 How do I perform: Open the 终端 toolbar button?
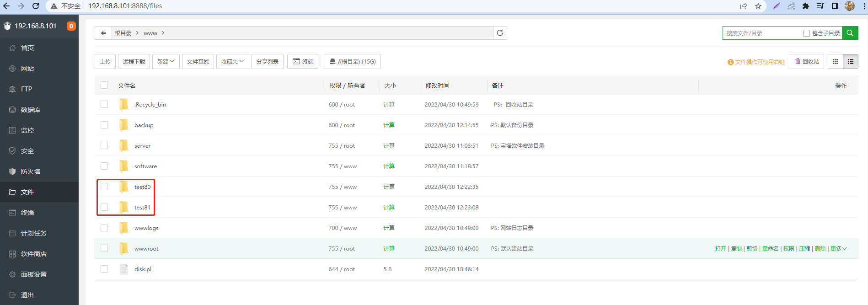click(x=303, y=61)
